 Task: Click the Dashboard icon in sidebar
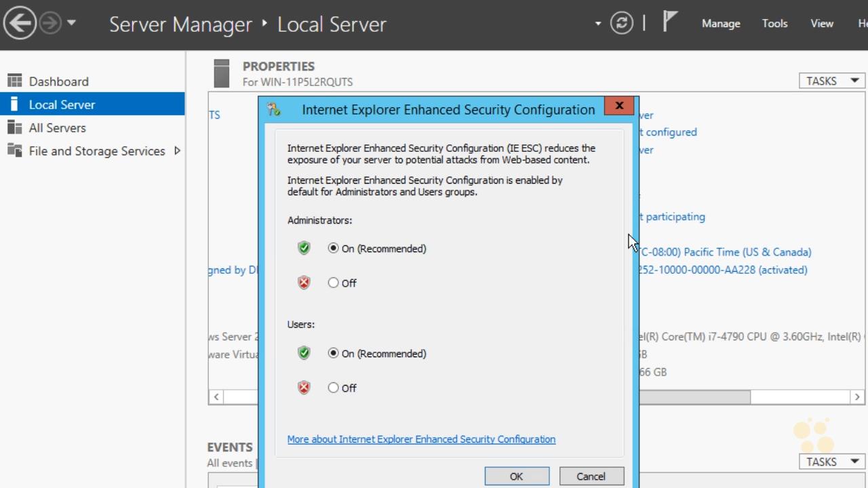point(15,81)
